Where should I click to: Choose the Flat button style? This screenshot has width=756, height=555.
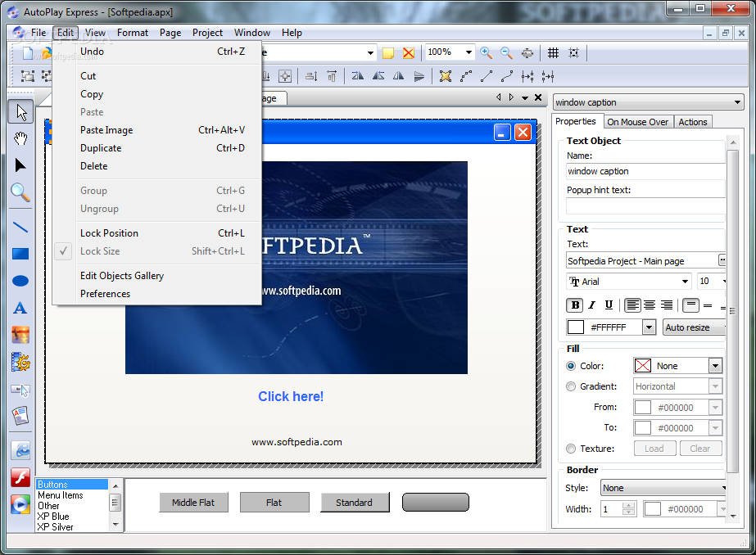[x=274, y=503]
